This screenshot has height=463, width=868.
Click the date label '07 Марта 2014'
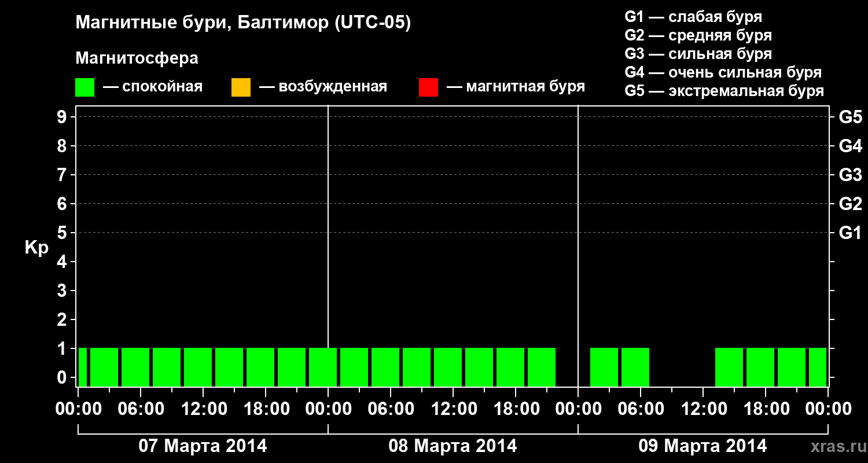pos(203,446)
